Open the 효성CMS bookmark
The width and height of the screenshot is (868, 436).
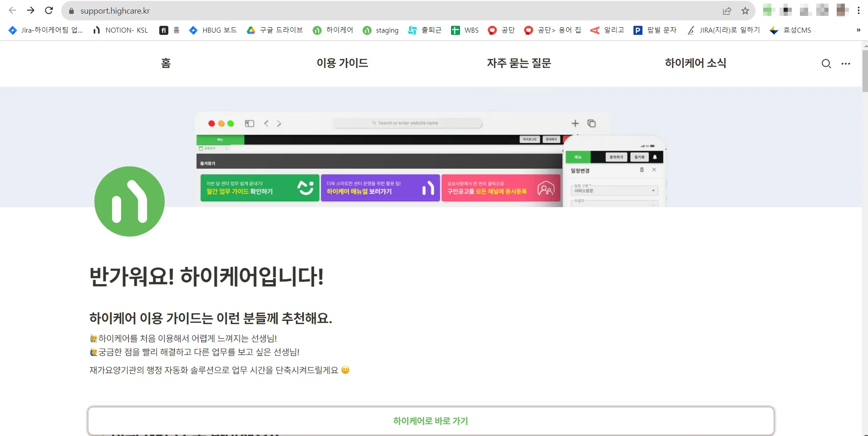[x=790, y=30]
